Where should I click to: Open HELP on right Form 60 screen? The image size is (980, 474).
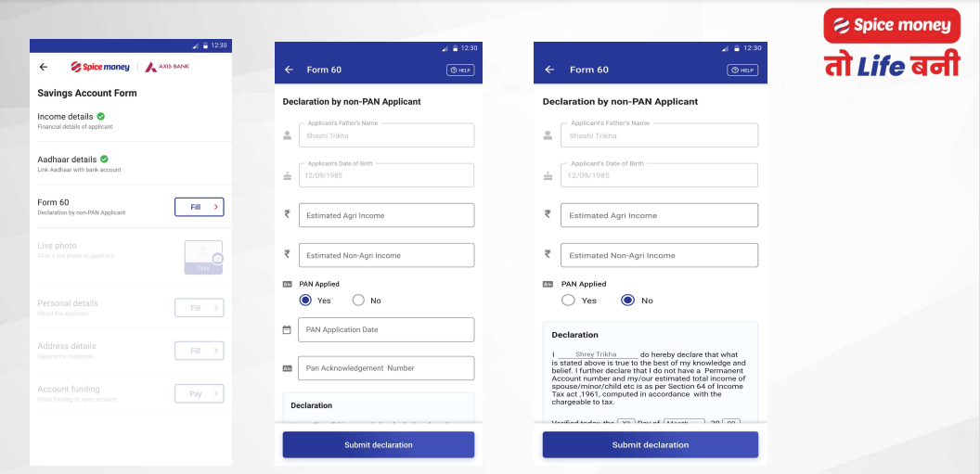click(742, 70)
